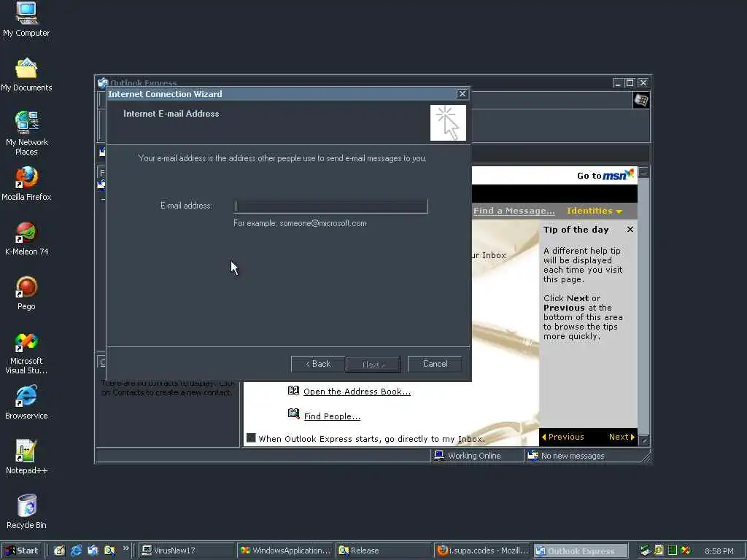This screenshot has height=560, width=747.
Task: Click the No new messages status icon
Action: 533,456
